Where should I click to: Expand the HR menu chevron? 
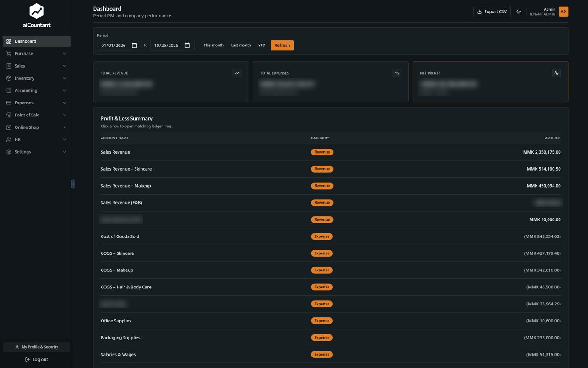point(64,139)
